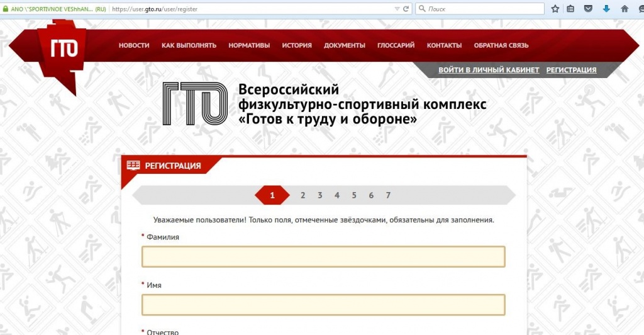Click the Отчество field label
644x335 pixels.
click(163, 332)
